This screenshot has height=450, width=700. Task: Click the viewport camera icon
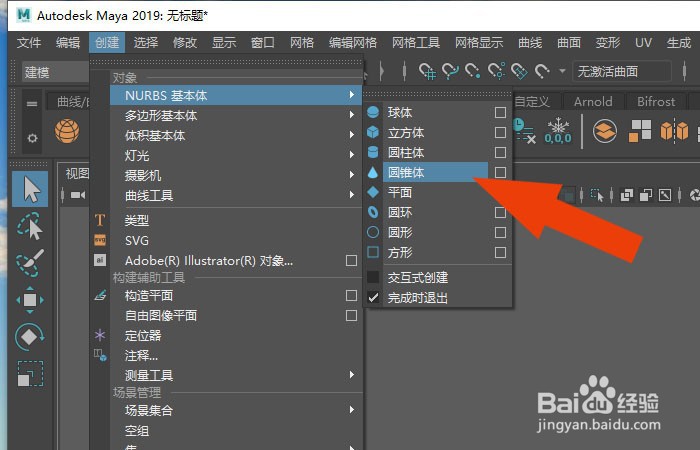78,195
